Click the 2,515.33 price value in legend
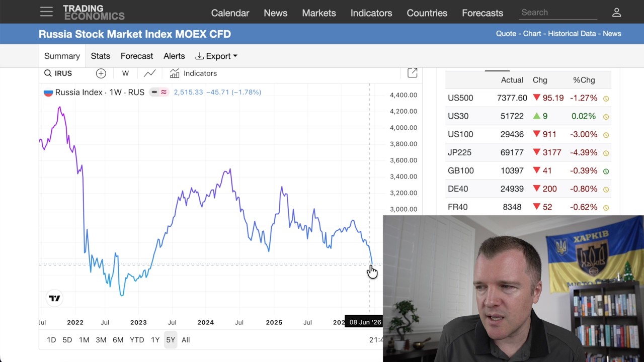 coord(188,93)
